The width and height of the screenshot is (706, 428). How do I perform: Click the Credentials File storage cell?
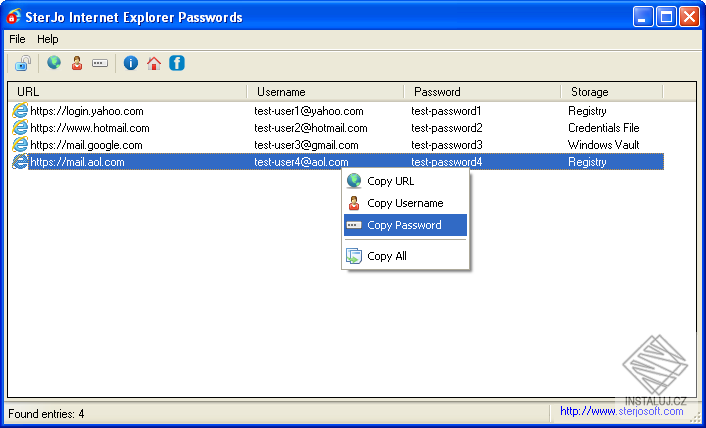point(604,128)
